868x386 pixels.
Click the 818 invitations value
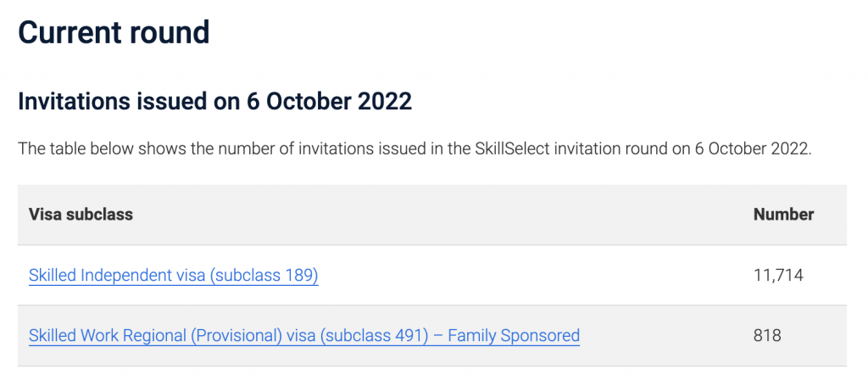(766, 335)
